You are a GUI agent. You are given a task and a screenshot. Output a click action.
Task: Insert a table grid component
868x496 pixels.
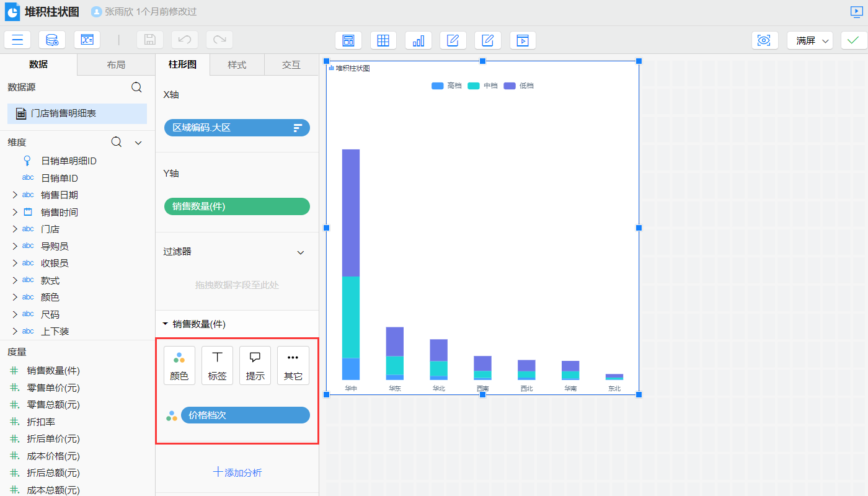[x=383, y=40]
